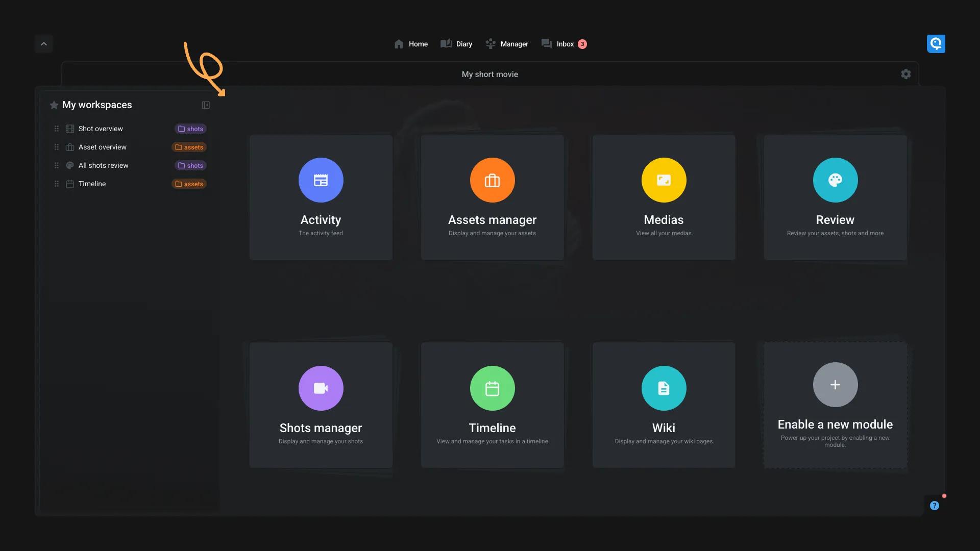The image size is (980, 551).
Task: Open the project settings gear
Action: [x=905, y=74]
